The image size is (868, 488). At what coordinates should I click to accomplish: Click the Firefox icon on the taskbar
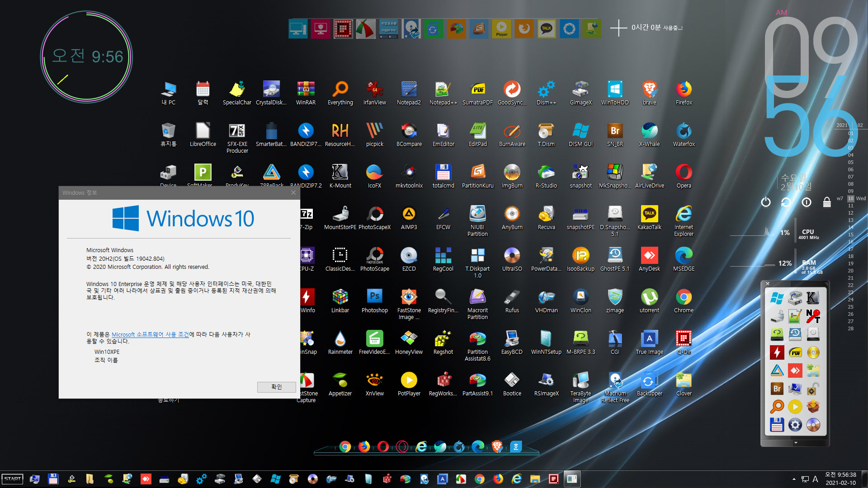[498, 479]
